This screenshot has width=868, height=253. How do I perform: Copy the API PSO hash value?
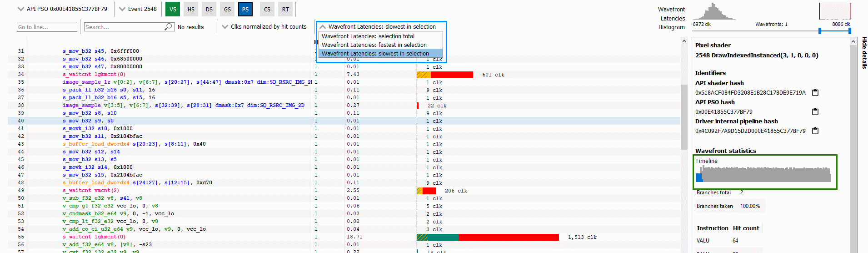coord(815,112)
